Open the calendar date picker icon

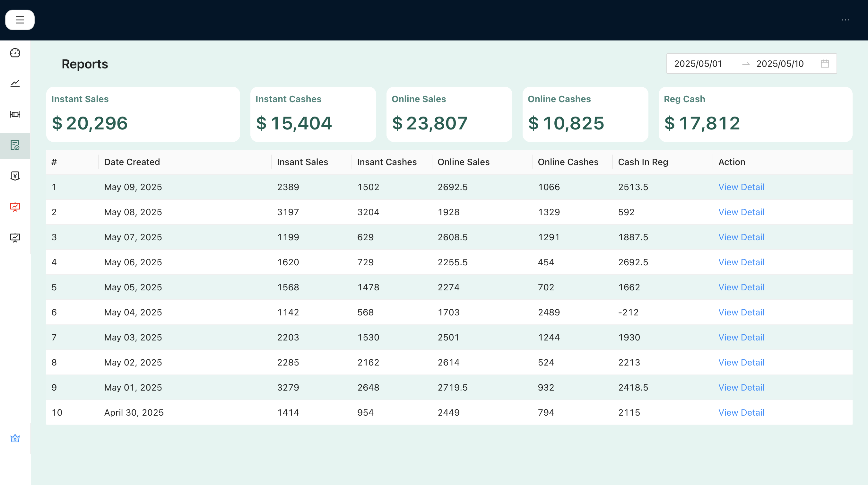825,64
